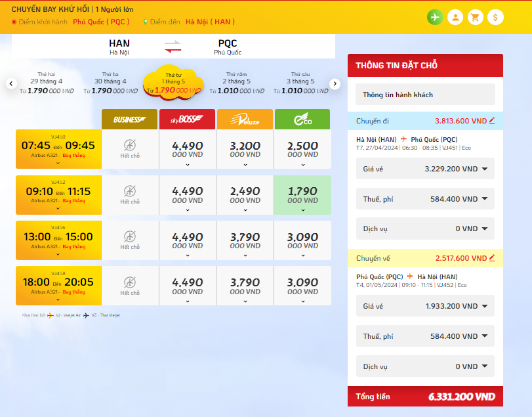Click the pencil edit icon for Chuyến về
The height and width of the screenshot is (417, 532).
click(x=492, y=258)
